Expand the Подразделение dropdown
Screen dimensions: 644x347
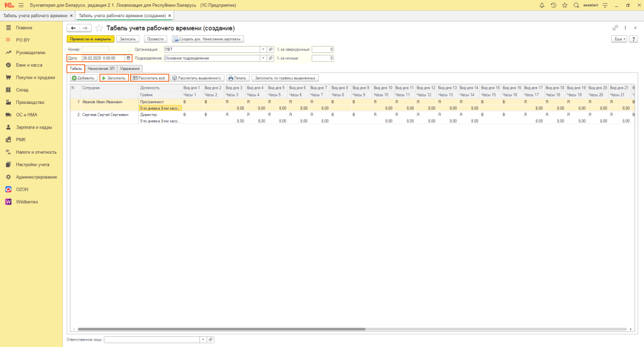[x=263, y=59]
